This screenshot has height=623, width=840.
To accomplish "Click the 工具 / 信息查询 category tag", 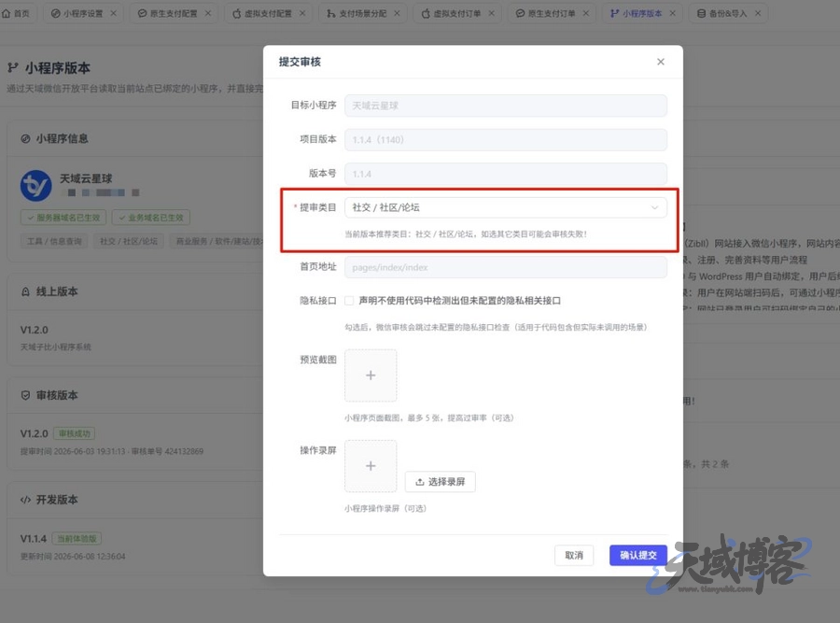I will point(55,241).
